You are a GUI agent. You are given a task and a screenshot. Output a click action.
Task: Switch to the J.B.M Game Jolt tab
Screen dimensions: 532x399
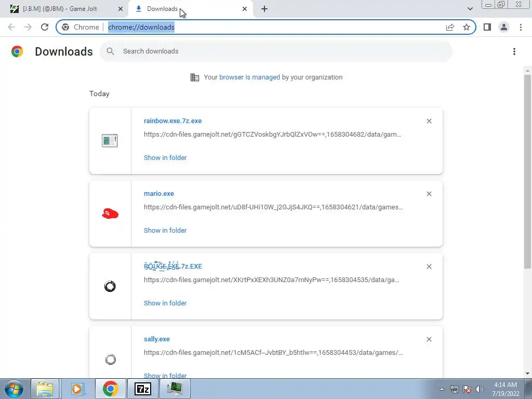point(64,9)
